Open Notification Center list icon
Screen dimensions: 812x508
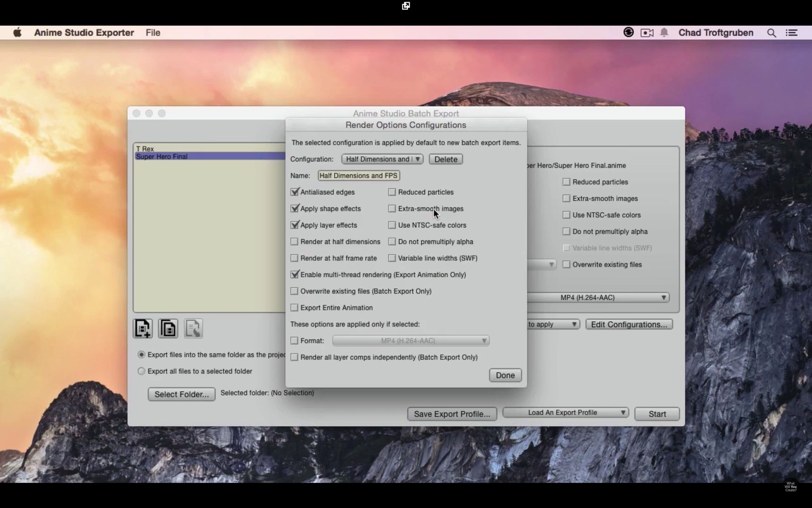[x=791, y=33]
